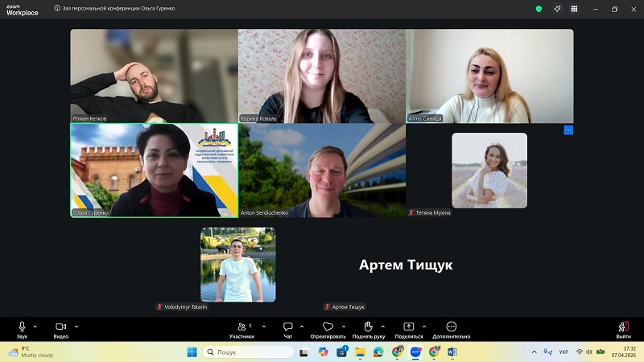Click the Поделиться share screen icon
The width and height of the screenshot is (644, 362).
pos(409,327)
